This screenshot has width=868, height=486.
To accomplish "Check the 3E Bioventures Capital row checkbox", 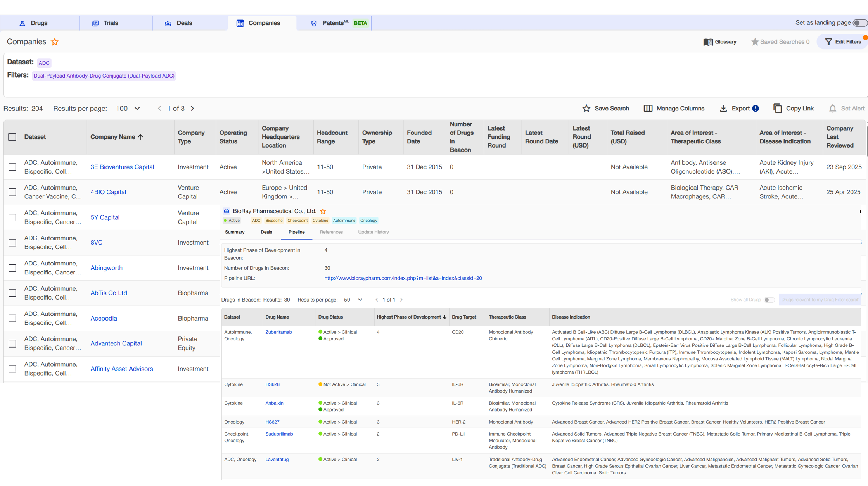I will point(12,167).
